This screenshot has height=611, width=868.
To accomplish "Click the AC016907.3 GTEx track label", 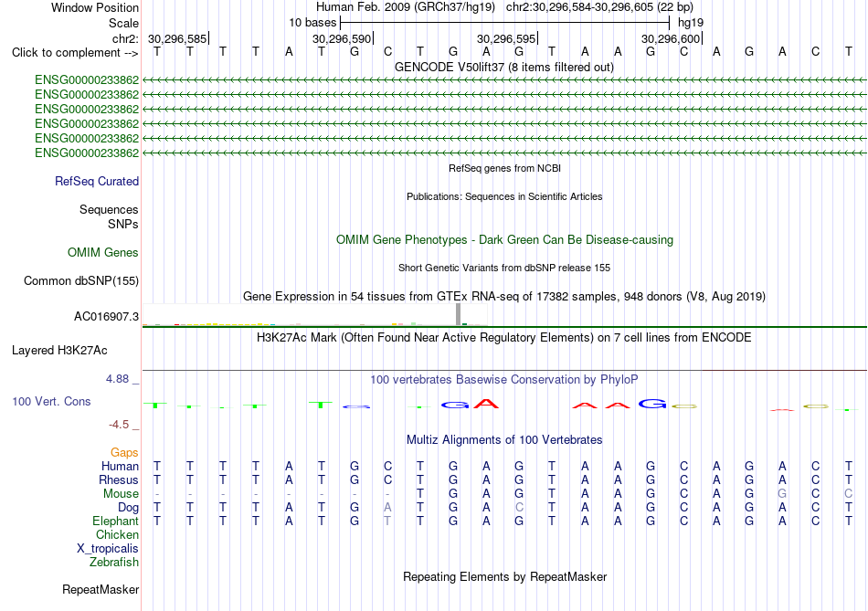I will coord(106,317).
